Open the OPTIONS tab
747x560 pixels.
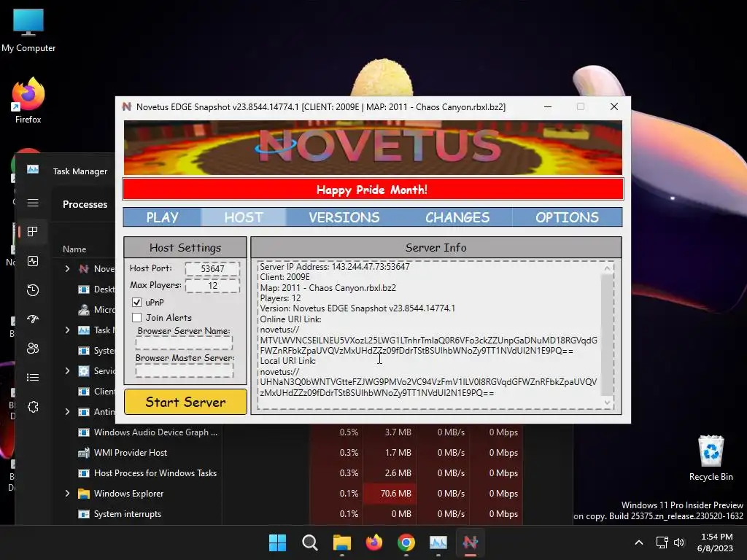[x=567, y=217]
